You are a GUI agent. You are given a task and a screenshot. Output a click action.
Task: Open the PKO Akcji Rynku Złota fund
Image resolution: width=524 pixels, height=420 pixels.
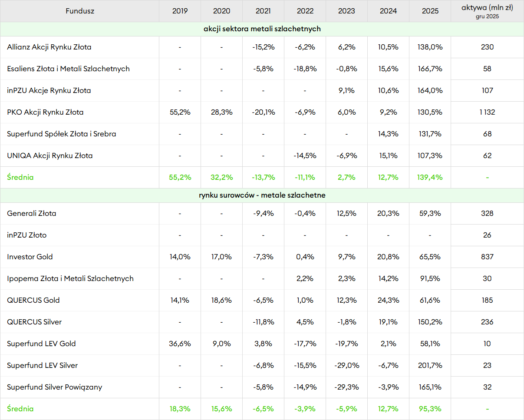(45, 112)
